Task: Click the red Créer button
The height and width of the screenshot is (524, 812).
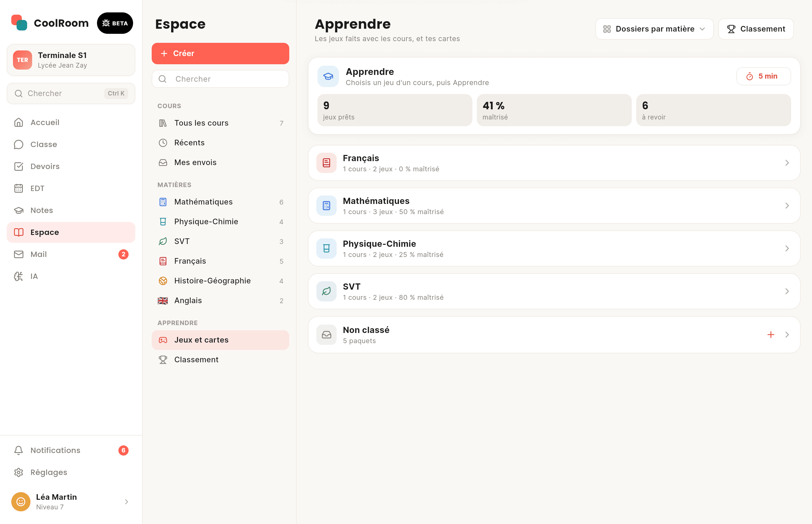Action: tap(220, 54)
